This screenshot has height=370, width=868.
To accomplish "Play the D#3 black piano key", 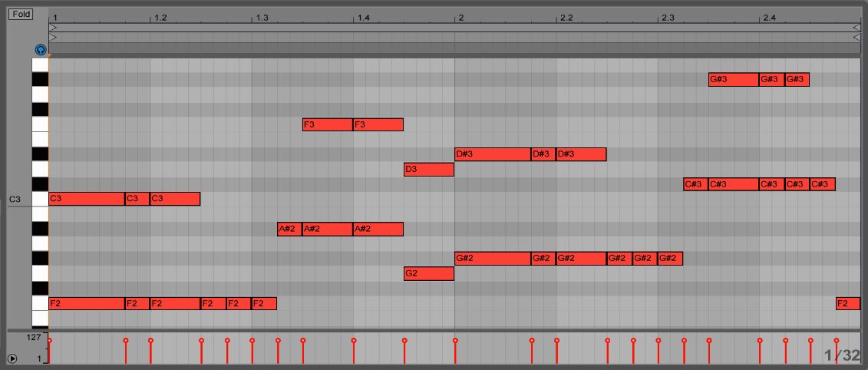I will click(x=40, y=154).
